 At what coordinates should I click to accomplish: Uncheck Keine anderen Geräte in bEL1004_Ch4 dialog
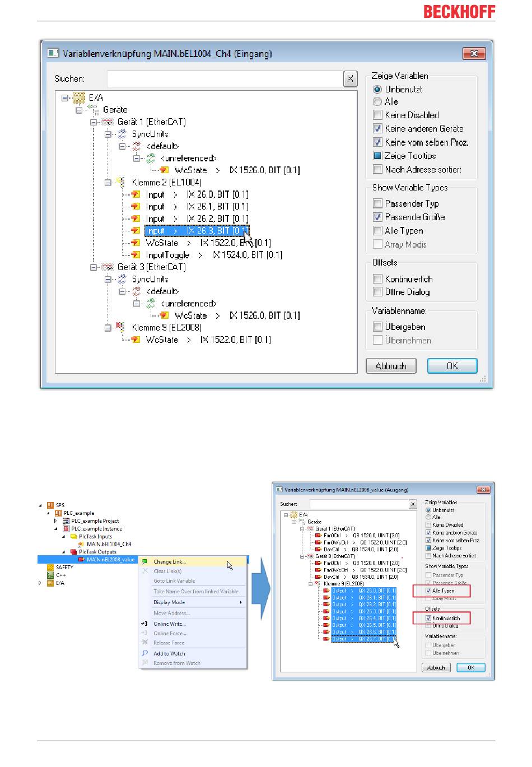[378, 129]
